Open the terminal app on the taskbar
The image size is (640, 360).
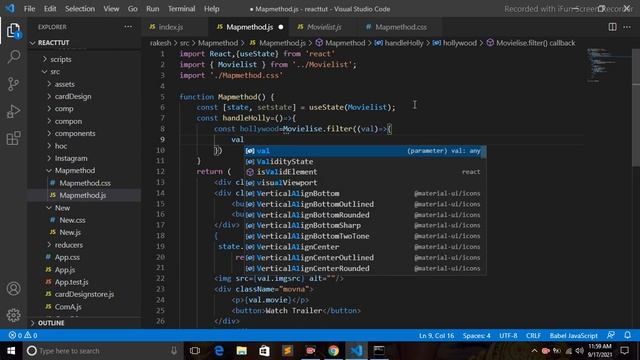[379, 351]
